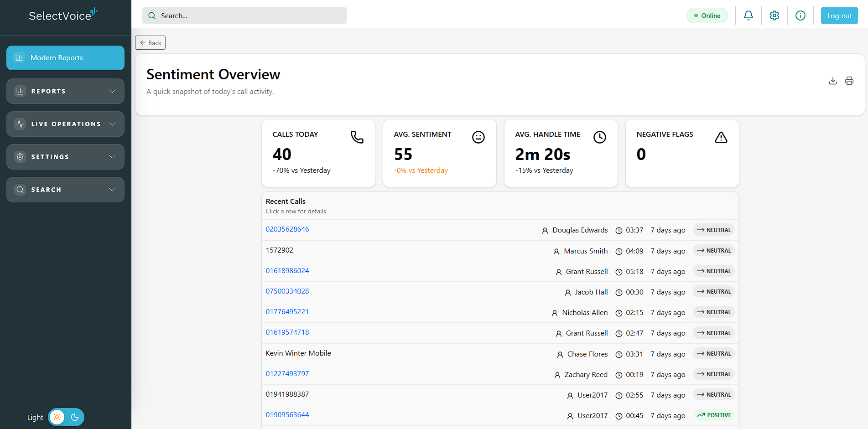Select the SETTINGS sidebar label

(50, 157)
